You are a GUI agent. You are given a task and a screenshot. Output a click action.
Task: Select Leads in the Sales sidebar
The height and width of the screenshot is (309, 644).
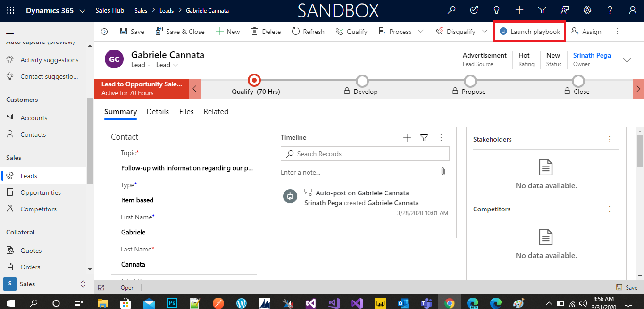pyautogui.click(x=29, y=175)
